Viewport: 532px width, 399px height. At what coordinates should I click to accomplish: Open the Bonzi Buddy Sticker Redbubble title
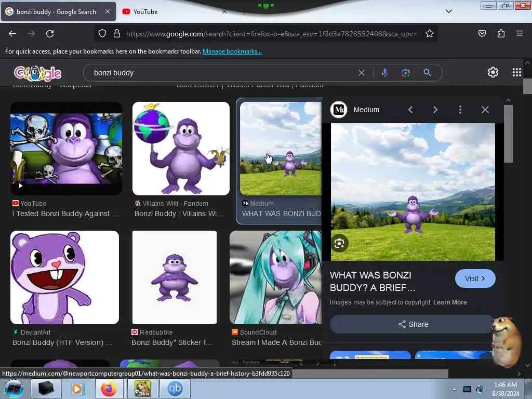(x=171, y=342)
